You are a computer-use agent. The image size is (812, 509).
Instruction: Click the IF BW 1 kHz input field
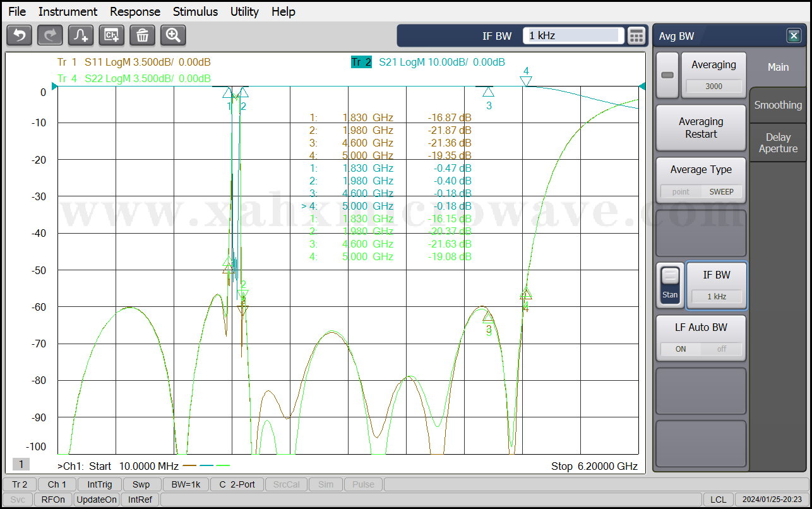573,36
